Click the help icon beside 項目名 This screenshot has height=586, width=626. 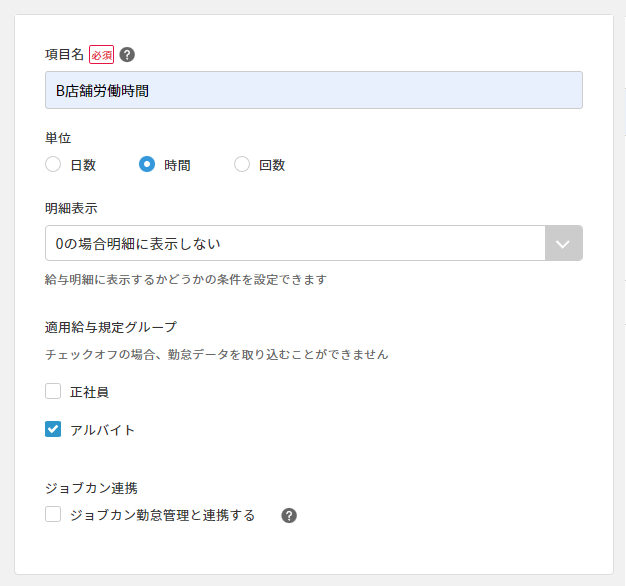[127, 55]
